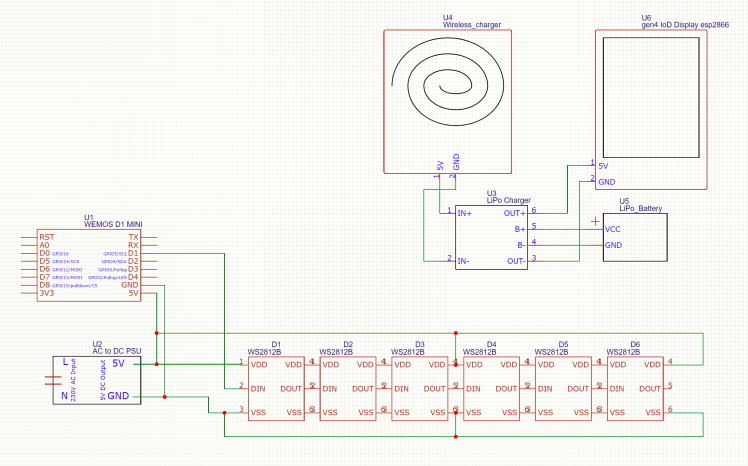748x466 pixels.
Task: Select the D5 LED designator label
Action: pyautogui.click(x=563, y=344)
